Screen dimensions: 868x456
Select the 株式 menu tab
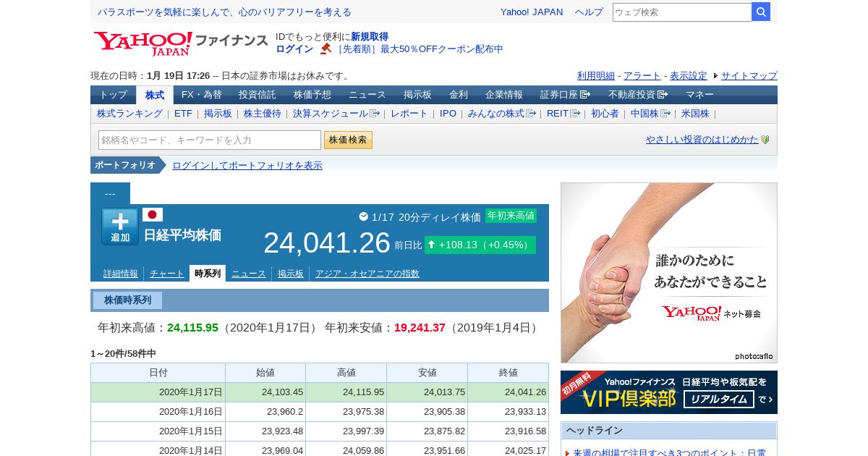point(155,95)
